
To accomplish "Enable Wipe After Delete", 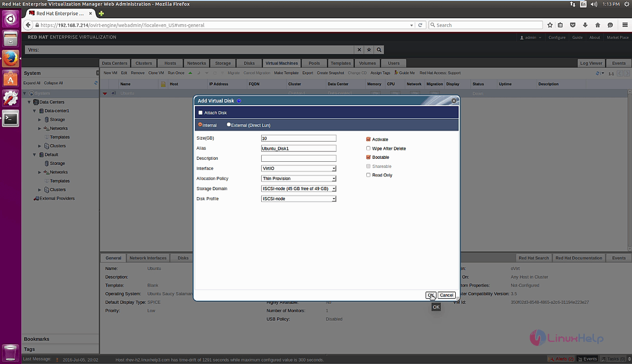I will coord(368,148).
